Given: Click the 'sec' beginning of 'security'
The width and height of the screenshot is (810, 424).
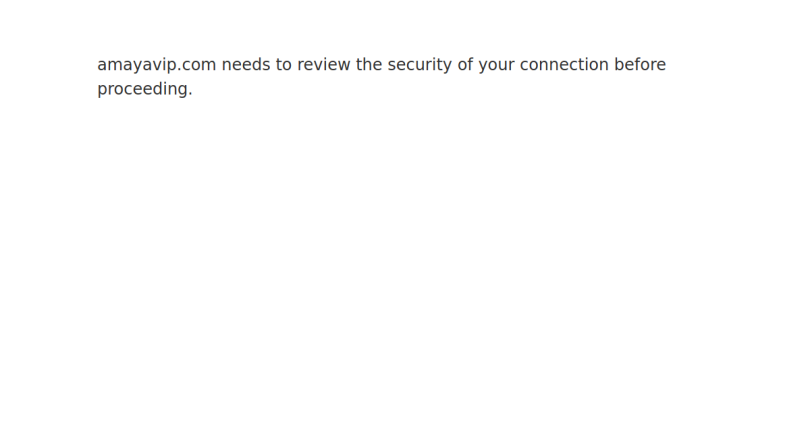Looking at the screenshot, I should click(x=401, y=66).
